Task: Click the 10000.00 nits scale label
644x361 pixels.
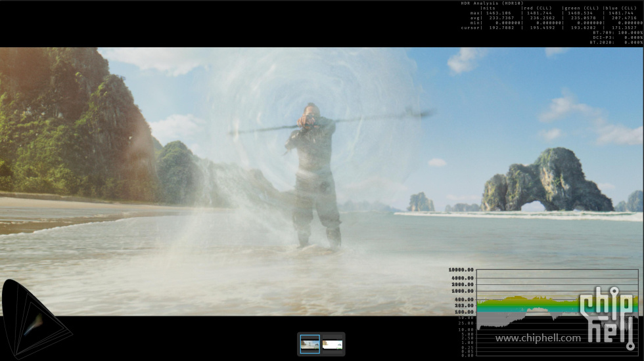Action: [x=461, y=270]
